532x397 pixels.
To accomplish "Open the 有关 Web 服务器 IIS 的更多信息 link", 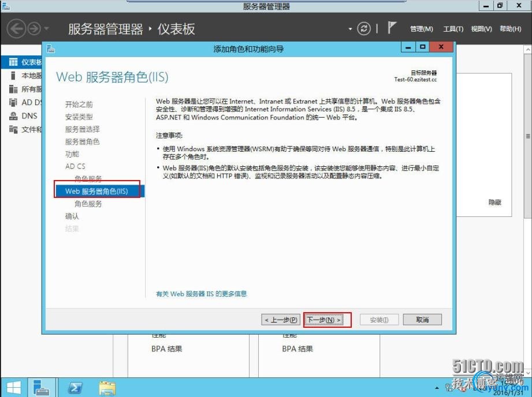I will pos(202,294).
